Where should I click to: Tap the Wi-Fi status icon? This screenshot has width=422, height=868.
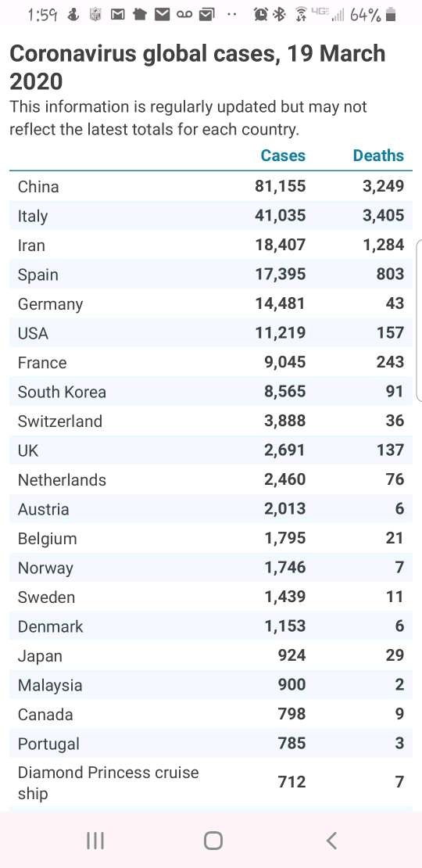coord(302,15)
